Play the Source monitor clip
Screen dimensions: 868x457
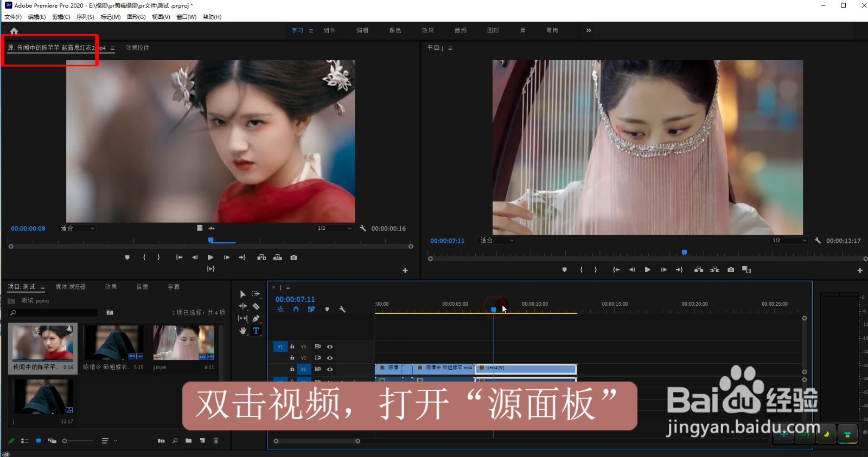(210, 258)
